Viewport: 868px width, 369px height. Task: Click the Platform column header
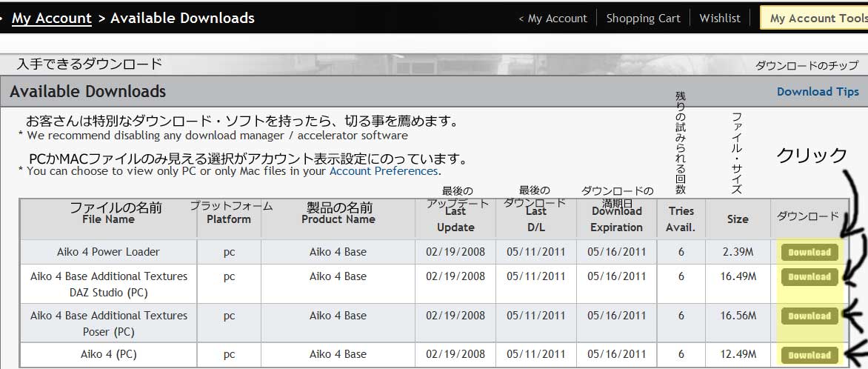pyautogui.click(x=229, y=219)
